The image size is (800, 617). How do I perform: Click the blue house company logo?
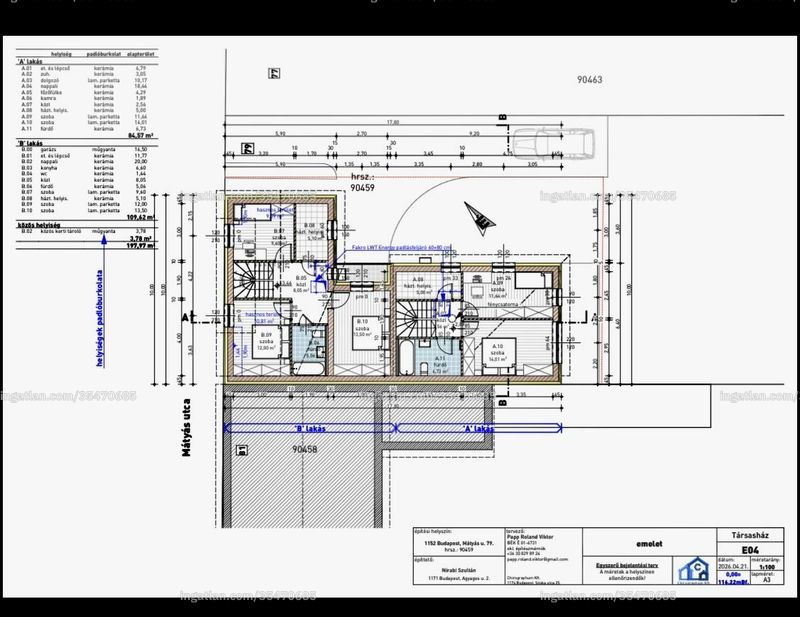695,570
